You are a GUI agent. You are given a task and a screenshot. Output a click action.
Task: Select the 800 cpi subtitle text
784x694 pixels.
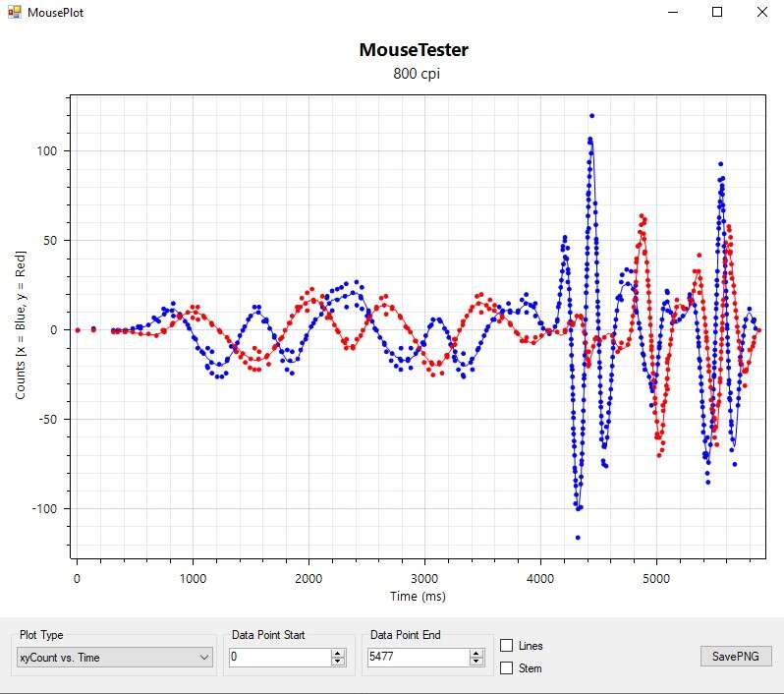(x=414, y=74)
